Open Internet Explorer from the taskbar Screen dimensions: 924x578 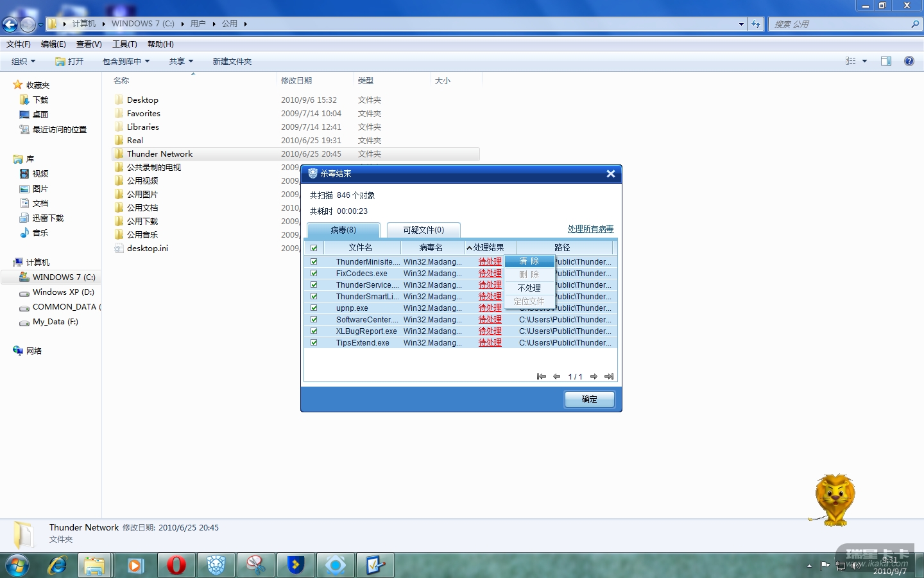pos(57,565)
